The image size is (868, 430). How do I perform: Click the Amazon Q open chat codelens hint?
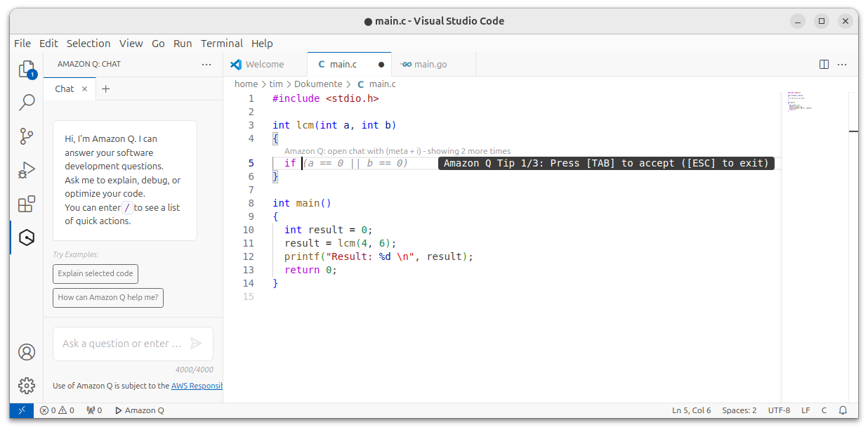[397, 151]
